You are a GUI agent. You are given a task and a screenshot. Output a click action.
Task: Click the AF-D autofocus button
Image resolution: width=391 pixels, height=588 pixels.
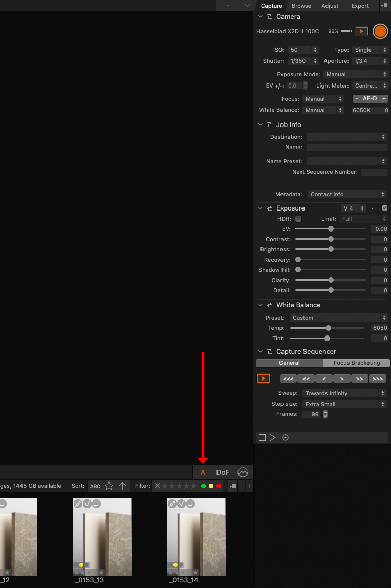[x=370, y=99]
